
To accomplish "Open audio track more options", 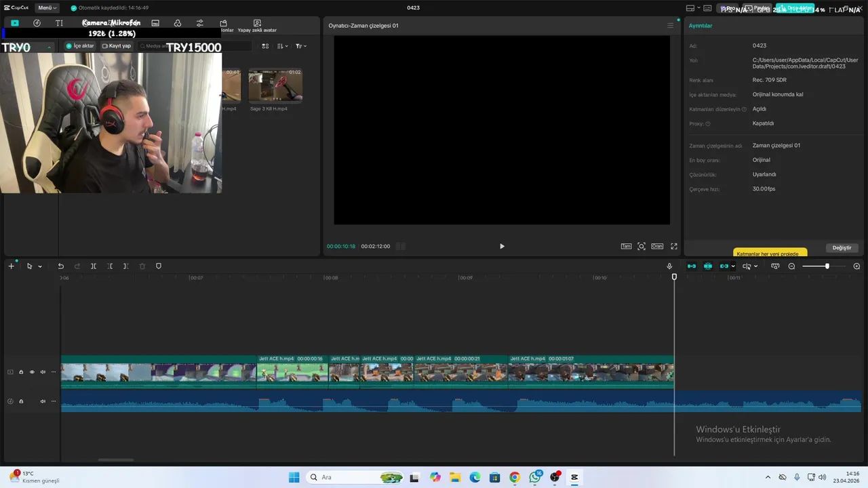I will (54, 401).
